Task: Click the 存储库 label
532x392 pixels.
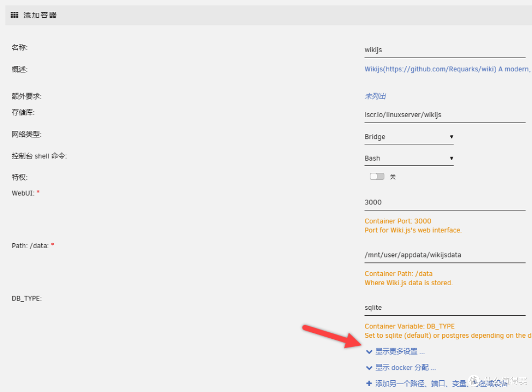Action: pyautogui.click(x=23, y=112)
